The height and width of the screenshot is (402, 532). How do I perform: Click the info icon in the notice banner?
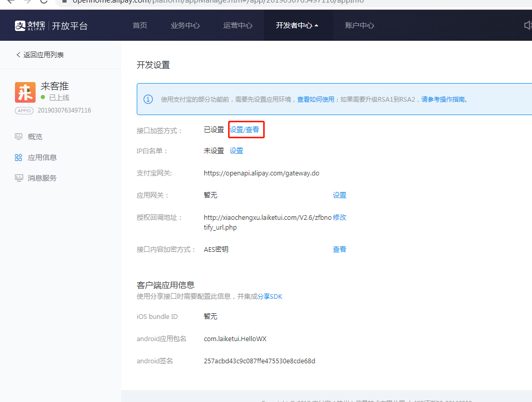[x=148, y=100]
